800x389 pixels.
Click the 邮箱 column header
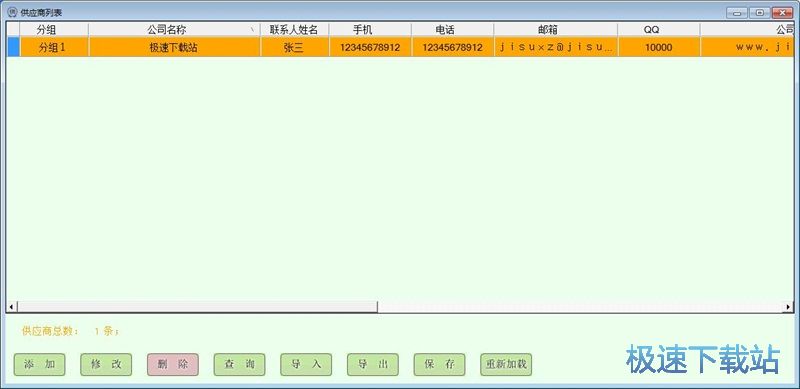(x=556, y=30)
